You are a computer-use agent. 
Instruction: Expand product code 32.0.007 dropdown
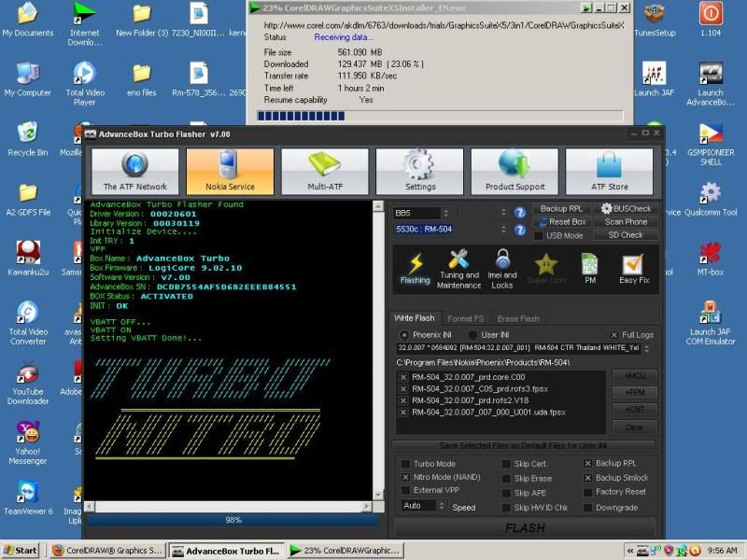pos(646,348)
